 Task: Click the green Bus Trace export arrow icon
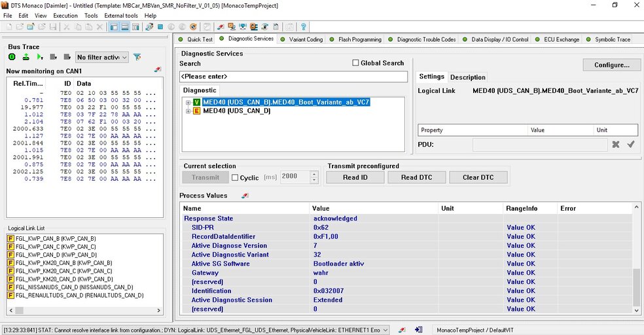click(x=26, y=57)
